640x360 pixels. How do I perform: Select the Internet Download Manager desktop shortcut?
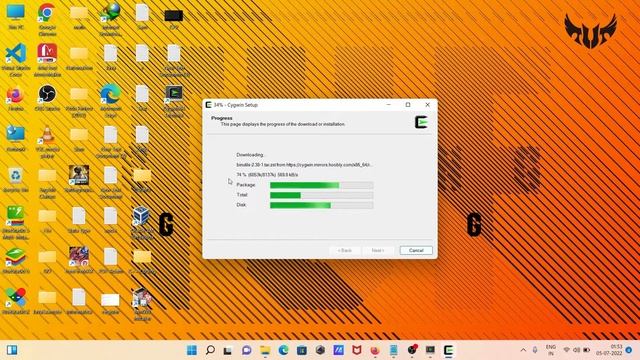point(110,20)
